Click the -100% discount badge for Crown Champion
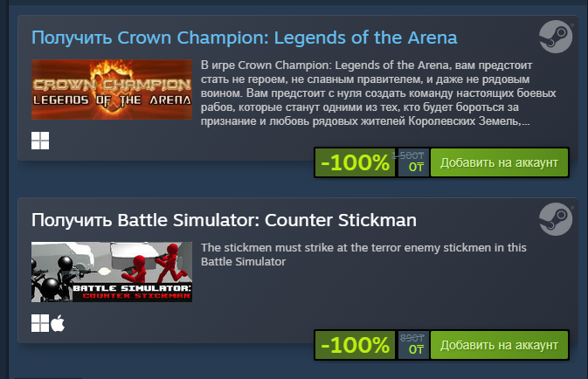The height and width of the screenshot is (379, 588). [355, 163]
